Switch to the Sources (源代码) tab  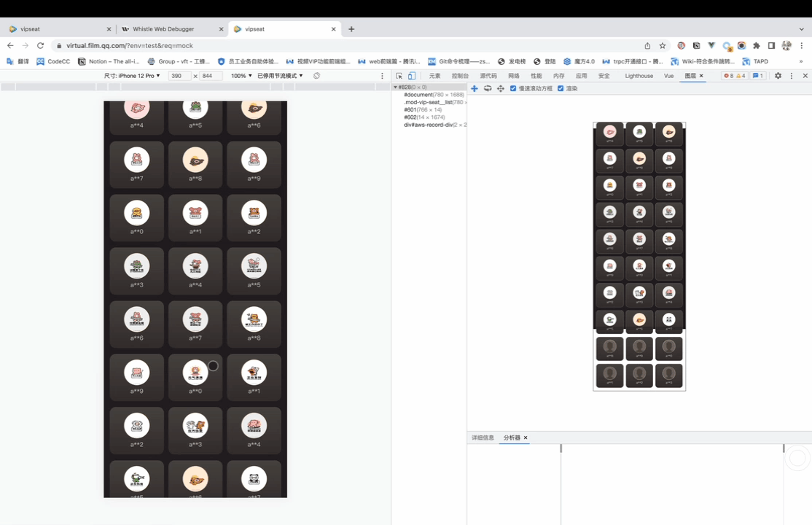point(488,76)
